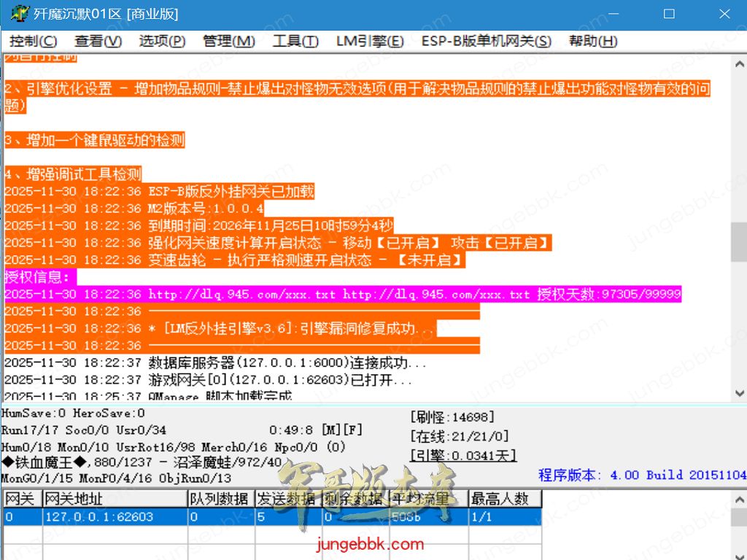Open the 控制(C) menu
747x560 pixels.
[34, 42]
